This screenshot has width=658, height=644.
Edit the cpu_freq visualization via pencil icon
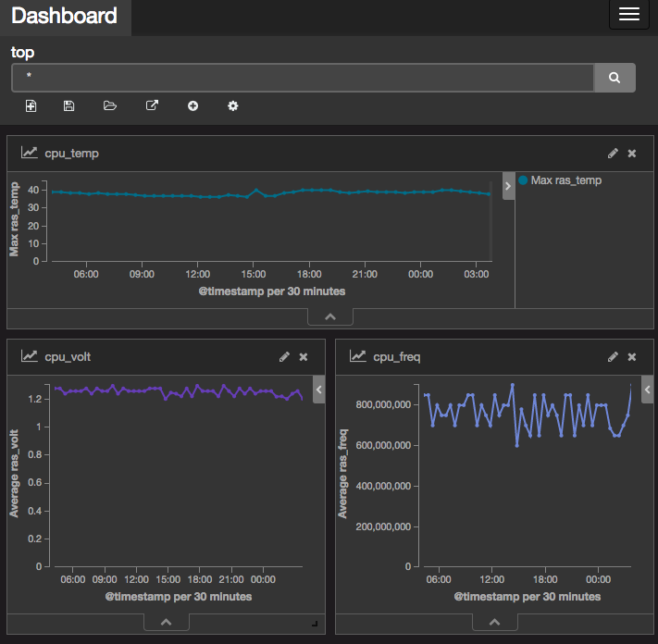(x=613, y=356)
